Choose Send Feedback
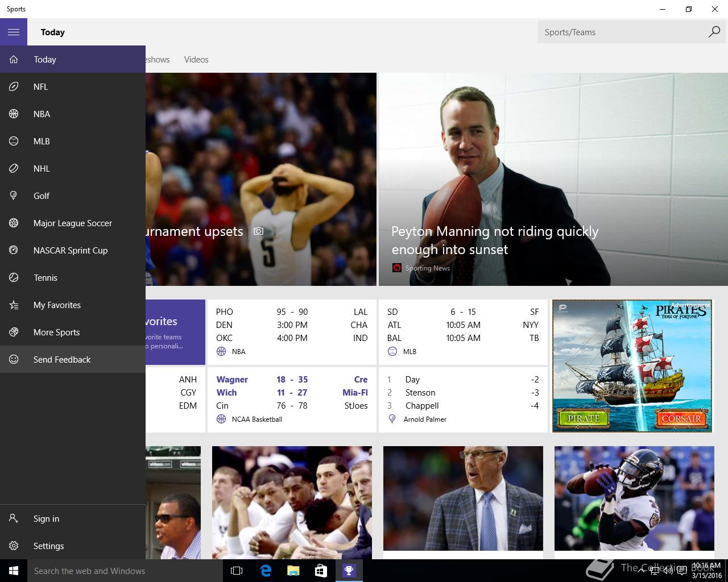Screen dimensions: 728x582 coord(73,359)
